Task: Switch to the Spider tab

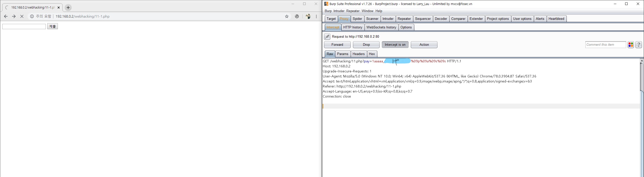Action: click(x=357, y=19)
